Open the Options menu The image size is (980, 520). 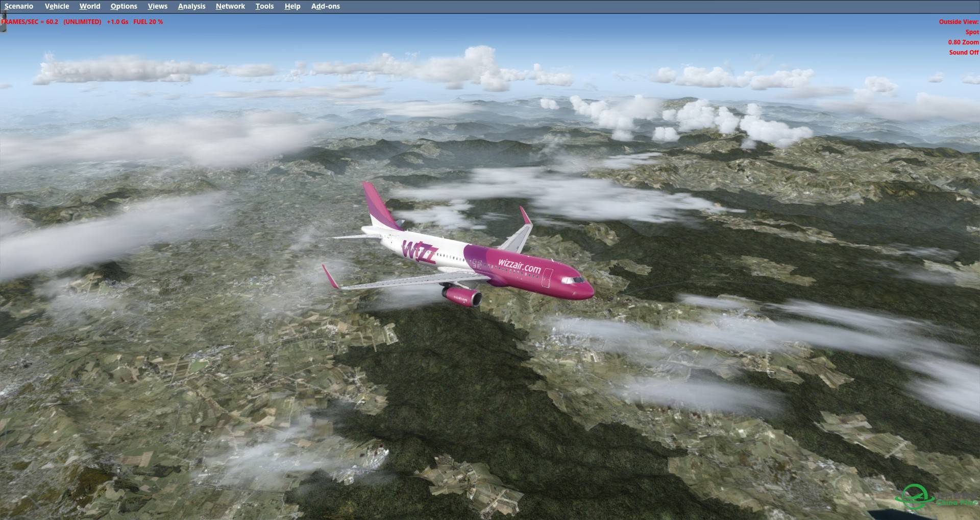click(x=124, y=6)
